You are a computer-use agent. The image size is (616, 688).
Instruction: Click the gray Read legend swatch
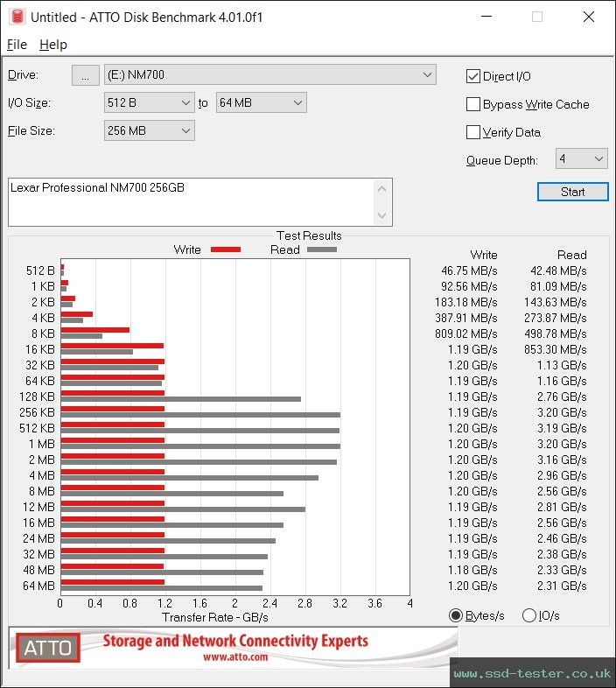[322, 249]
